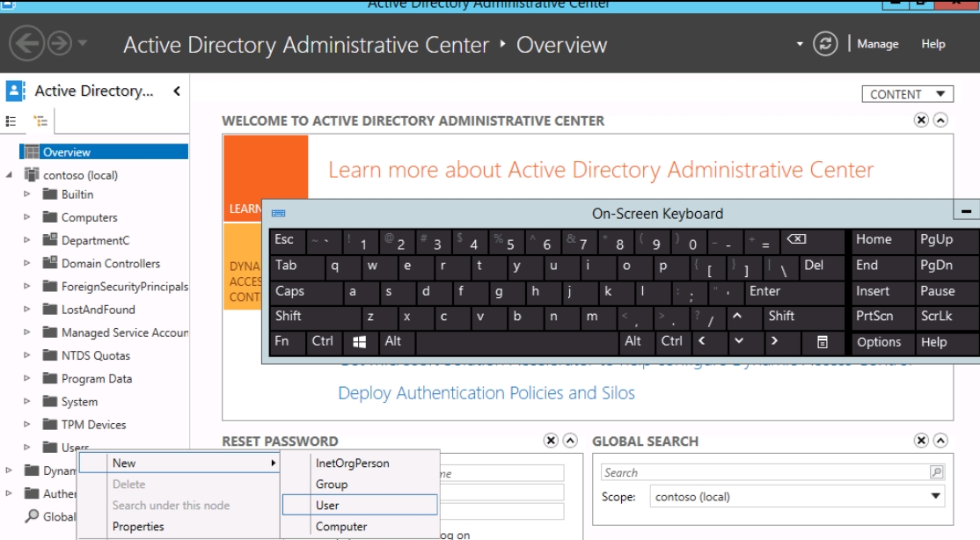Select the TPM Devices container

tap(94, 425)
